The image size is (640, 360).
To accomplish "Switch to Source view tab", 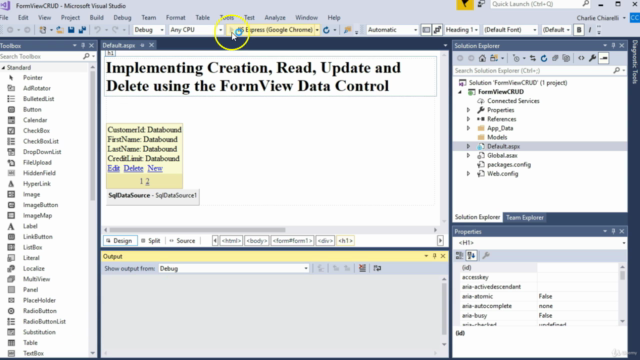I will (x=182, y=241).
